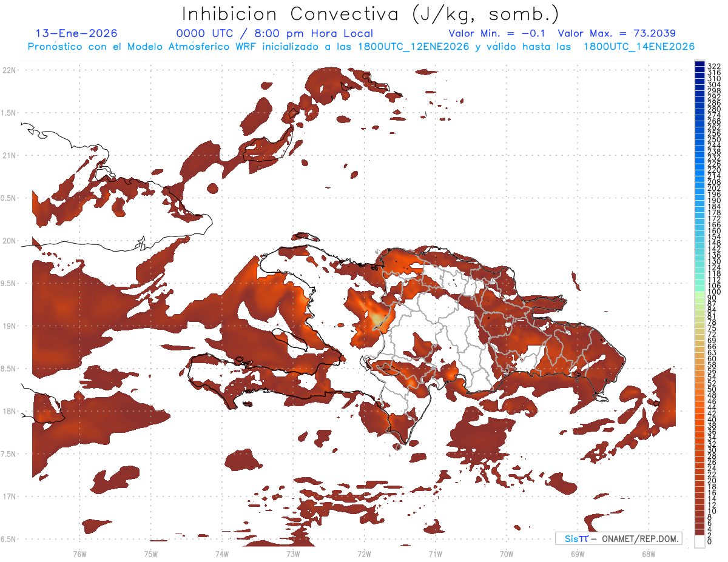Screen dimensions: 728x562
Task: Click the '73W' longitude label
Action: coord(293,554)
